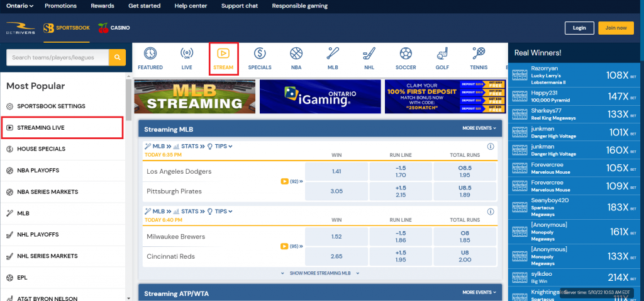Select total runs U8.5 at 1.89
644x301 pixels.
[x=465, y=191]
